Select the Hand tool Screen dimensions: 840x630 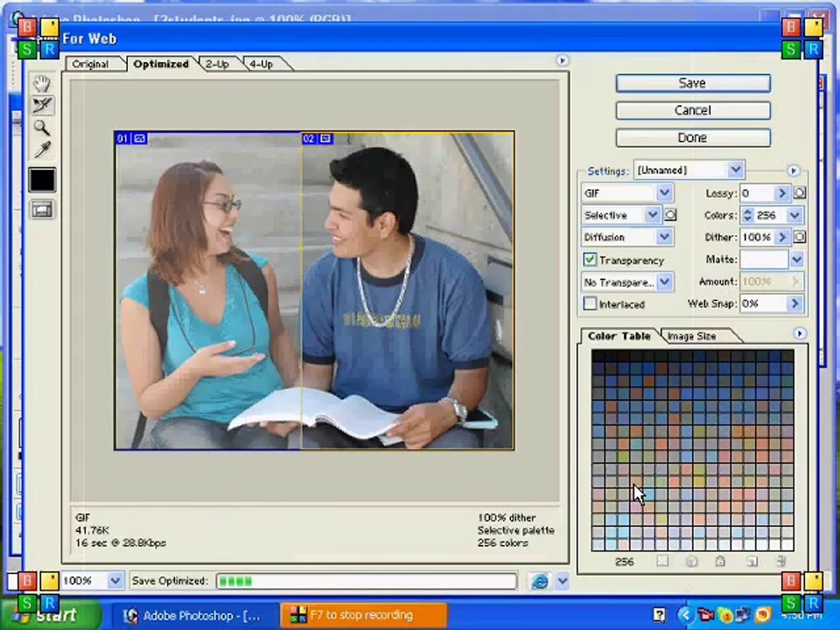[x=42, y=83]
